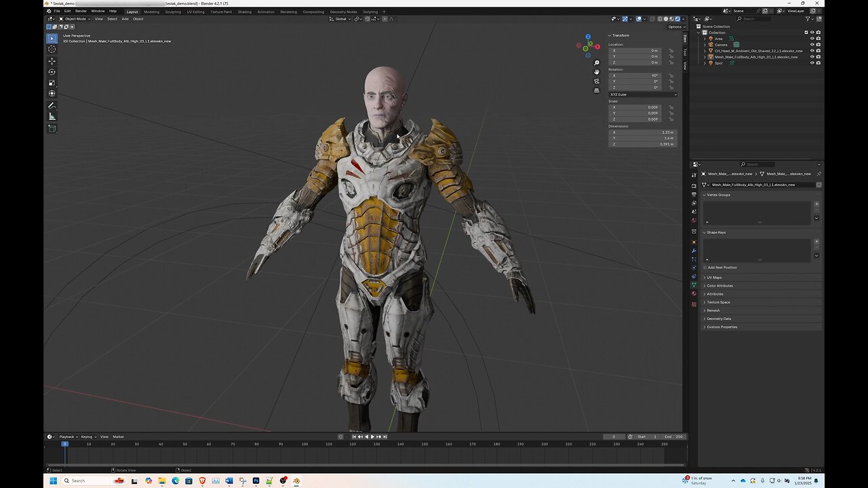The image size is (868, 488).
Task: Open the World properties tab
Action: tap(694, 220)
